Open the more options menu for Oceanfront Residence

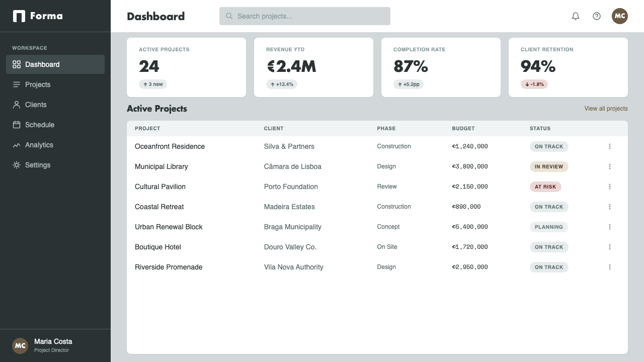click(x=610, y=146)
